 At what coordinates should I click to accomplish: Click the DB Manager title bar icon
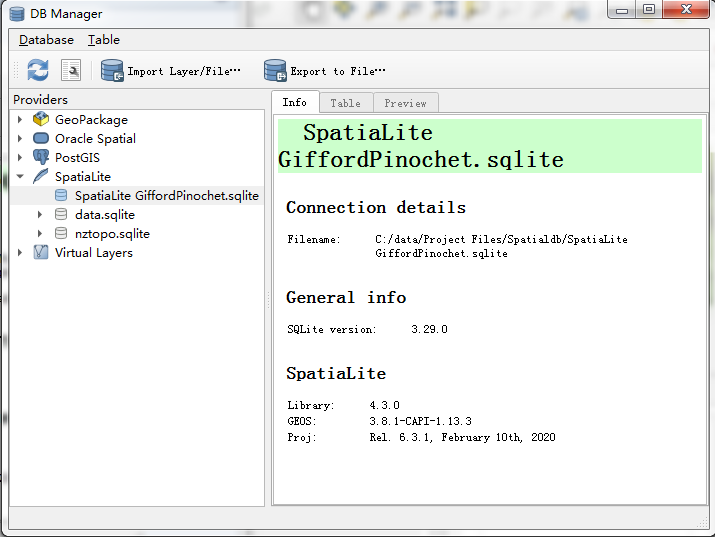coord(17,14)
